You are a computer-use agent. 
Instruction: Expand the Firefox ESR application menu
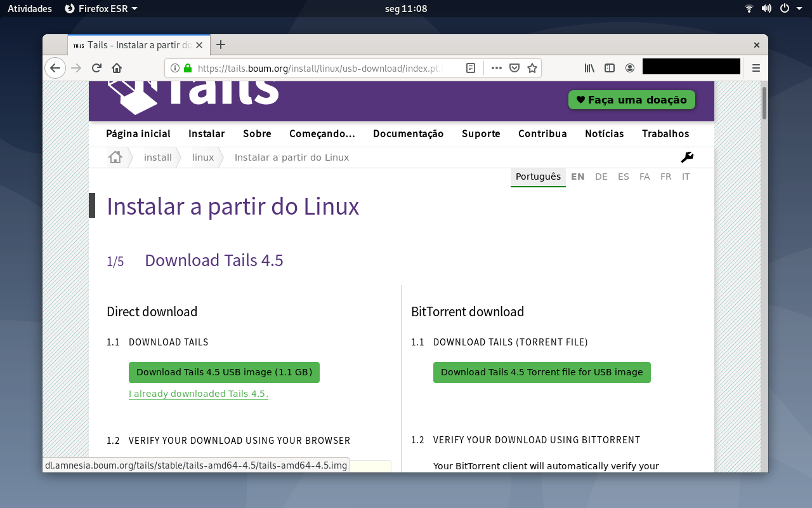pyautogui.click(x=101, y=8)
